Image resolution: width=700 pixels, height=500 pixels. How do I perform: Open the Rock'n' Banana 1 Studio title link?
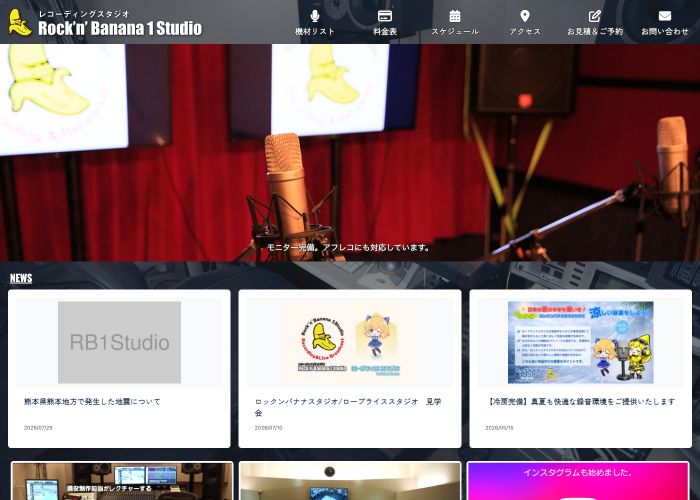120,28
